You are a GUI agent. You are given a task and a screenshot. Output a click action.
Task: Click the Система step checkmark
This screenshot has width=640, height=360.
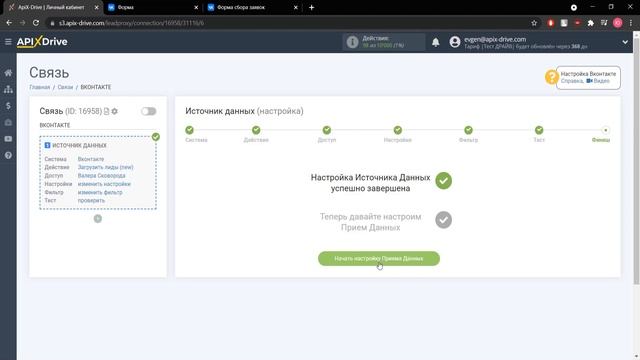[189, 130]
